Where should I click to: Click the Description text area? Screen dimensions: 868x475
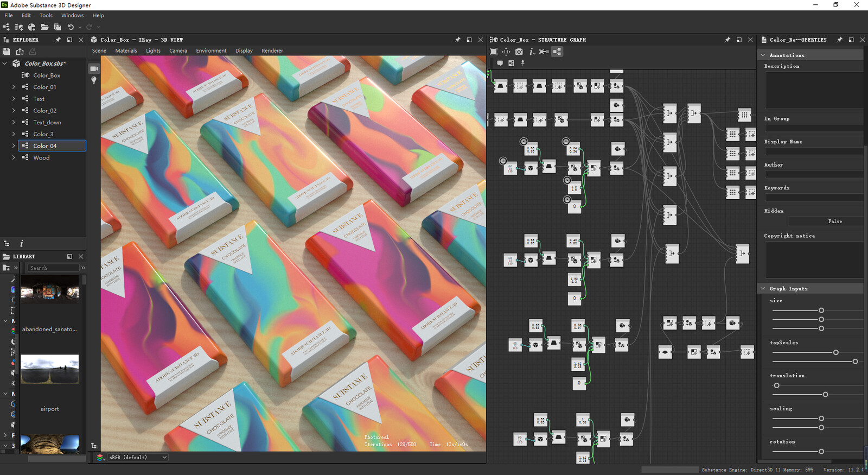(814, 90)
